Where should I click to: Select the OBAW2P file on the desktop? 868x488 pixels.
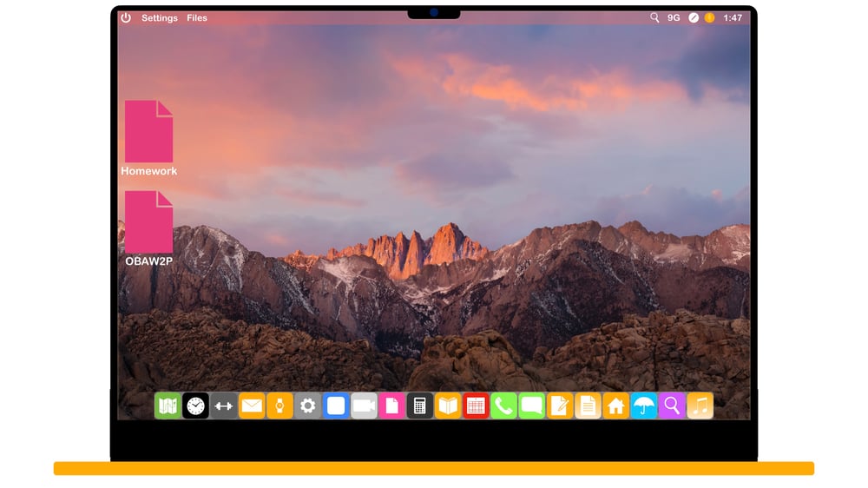pos(149,228)
